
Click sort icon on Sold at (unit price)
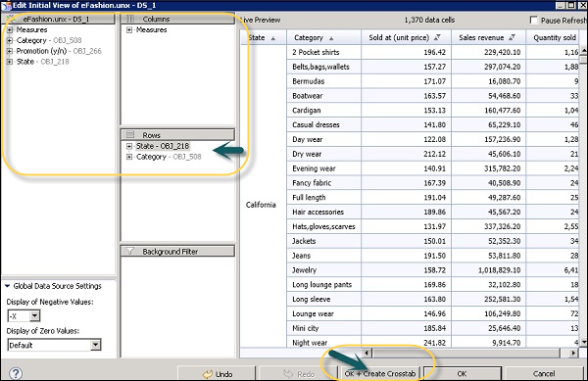pos(437,38)
